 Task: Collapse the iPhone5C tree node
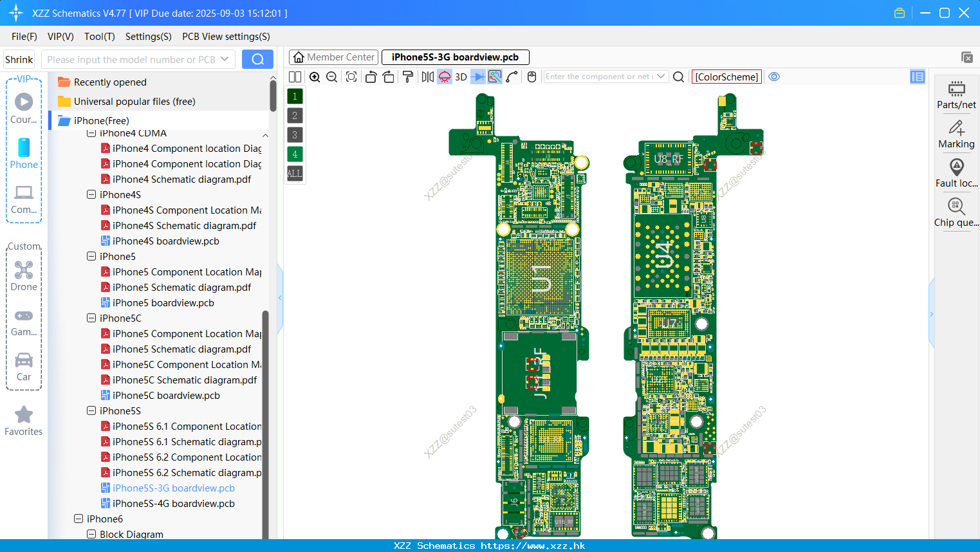[x=91, y=318]
